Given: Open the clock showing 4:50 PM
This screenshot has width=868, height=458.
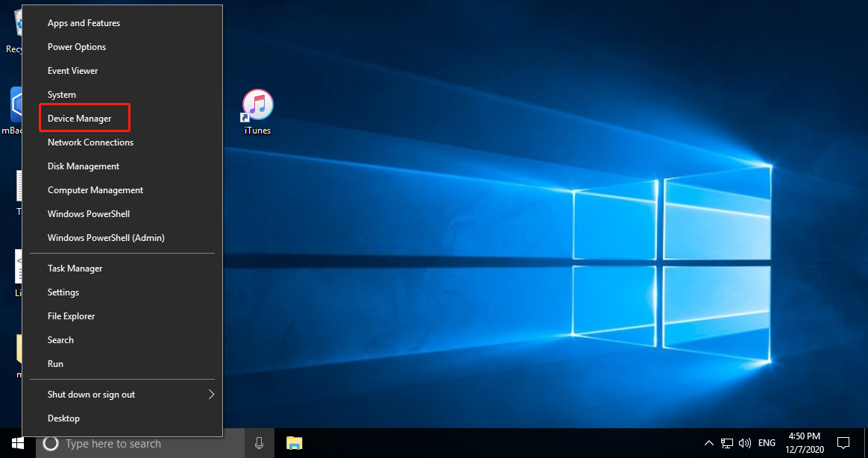Looking at the screenshot, I should coord(805,444).
